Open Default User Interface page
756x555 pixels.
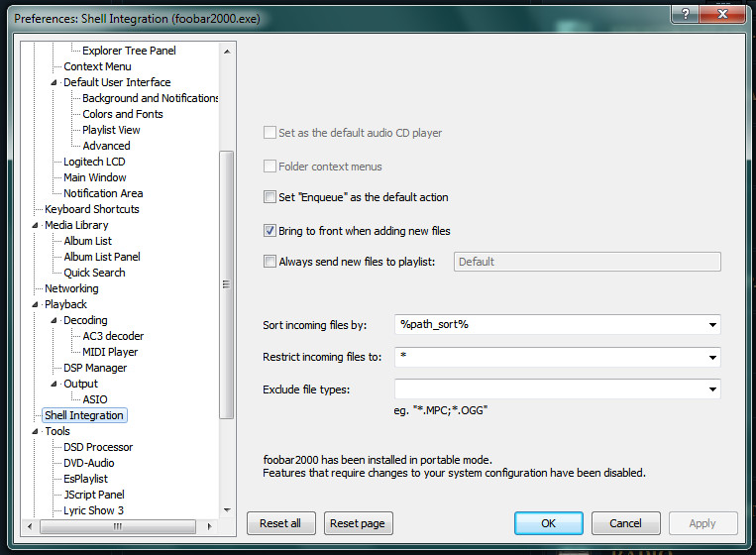tap(117, 82)
